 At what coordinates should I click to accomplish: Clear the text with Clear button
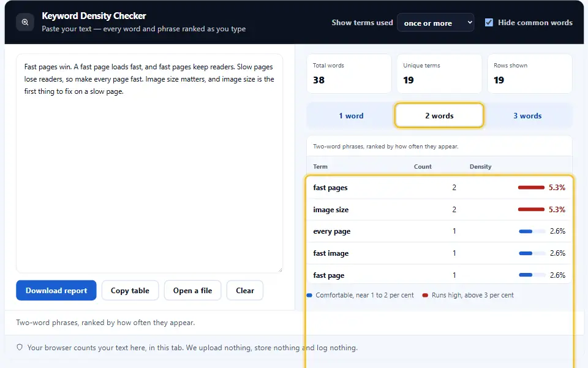click(x=245, y=290)
